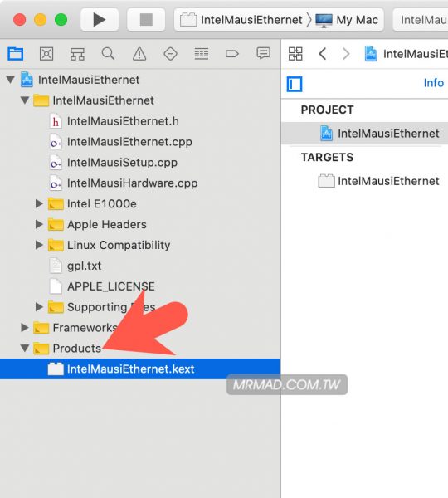The width and height of the screenshot is (448, 498).
Task: Open the IntelMausiEthernet scheme selector
Action: click(x=242, y=20)
